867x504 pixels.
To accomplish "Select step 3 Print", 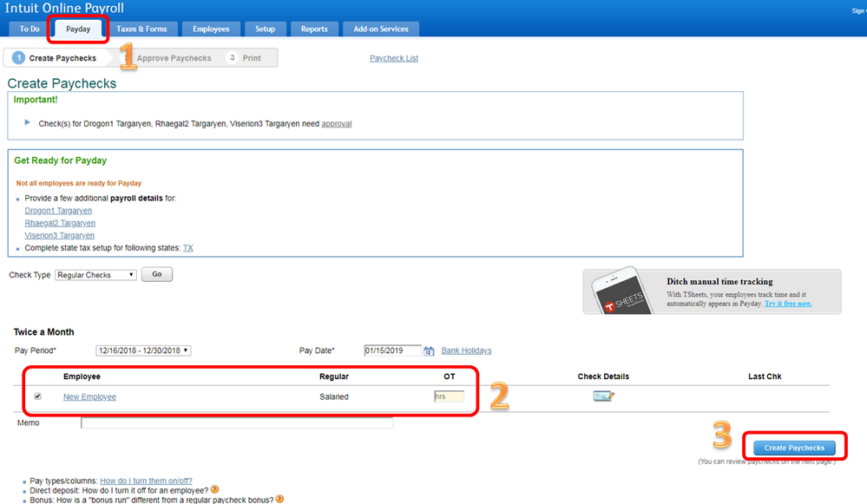I will [x=244, y=58].
